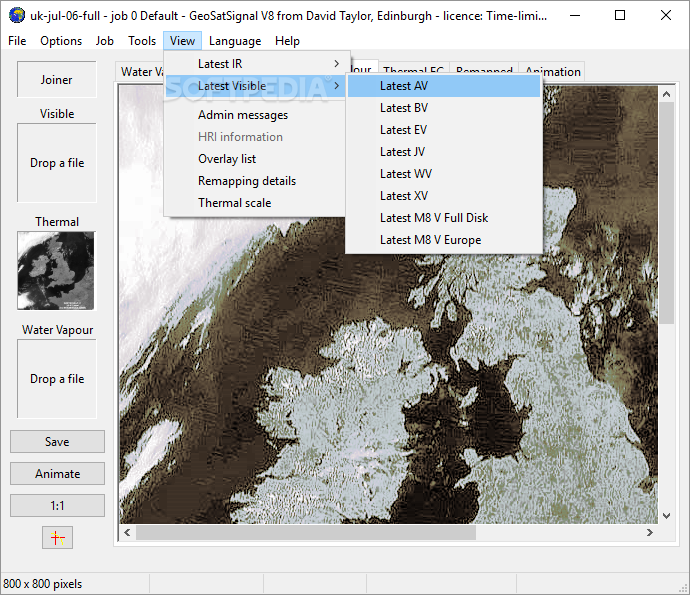
Task: Click the vertical scrollbar up arrow
Action: coord(666,94)
